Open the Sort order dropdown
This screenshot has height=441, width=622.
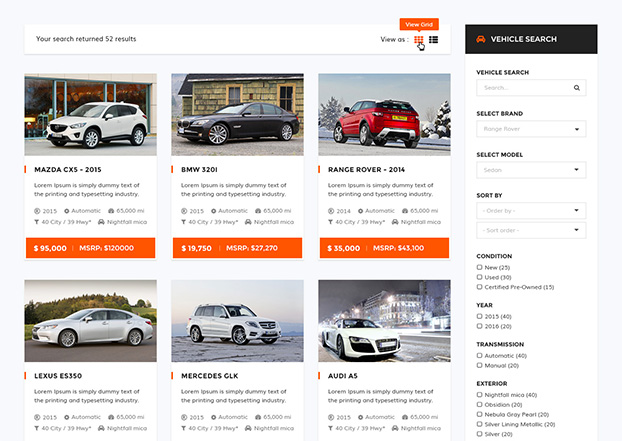click(x=531, y=230)
